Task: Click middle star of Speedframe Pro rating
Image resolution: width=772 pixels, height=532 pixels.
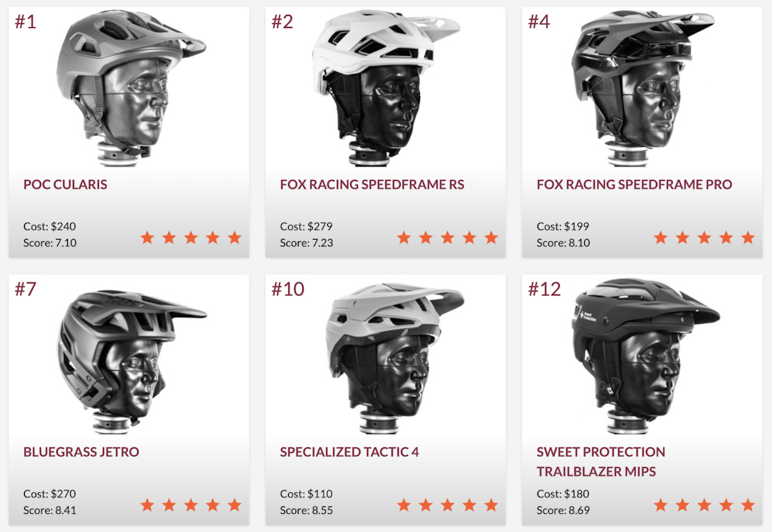Action: [704, 237]
